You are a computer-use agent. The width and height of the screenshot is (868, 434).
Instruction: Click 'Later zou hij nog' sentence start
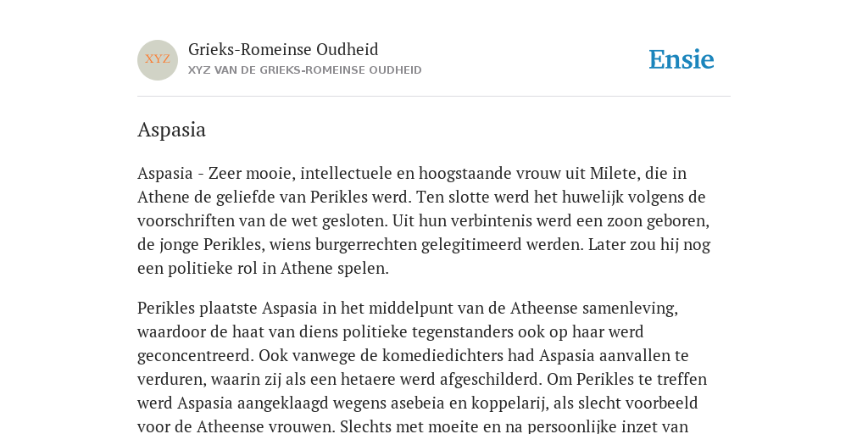click(649, 244)
